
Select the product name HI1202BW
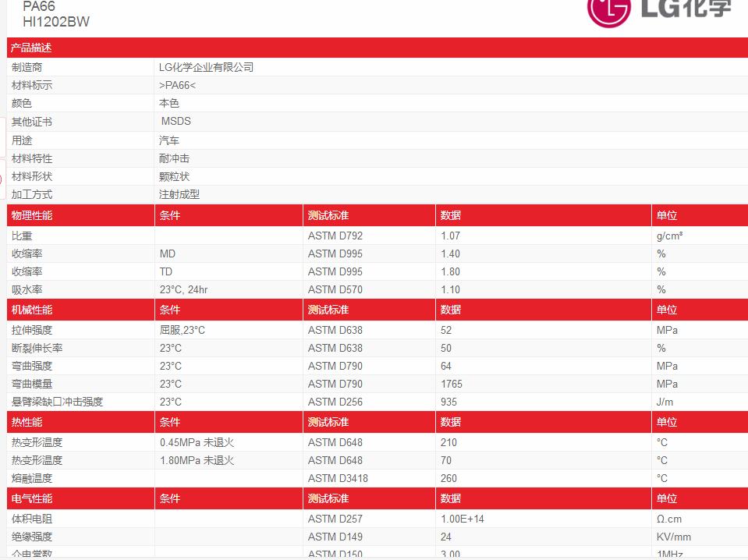(56, 22)
